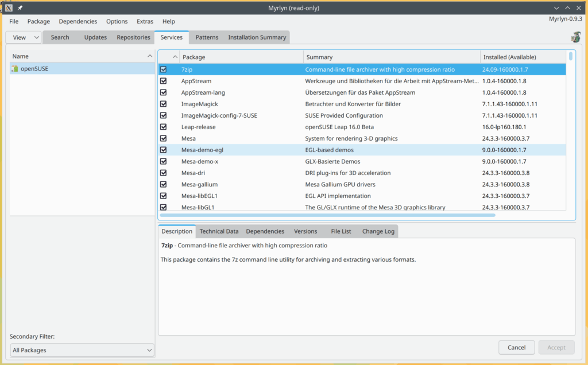This screenshot has height=365, width=588.
Task: Click the openSUSE repository icon in Name list
Action: (14, 68)
